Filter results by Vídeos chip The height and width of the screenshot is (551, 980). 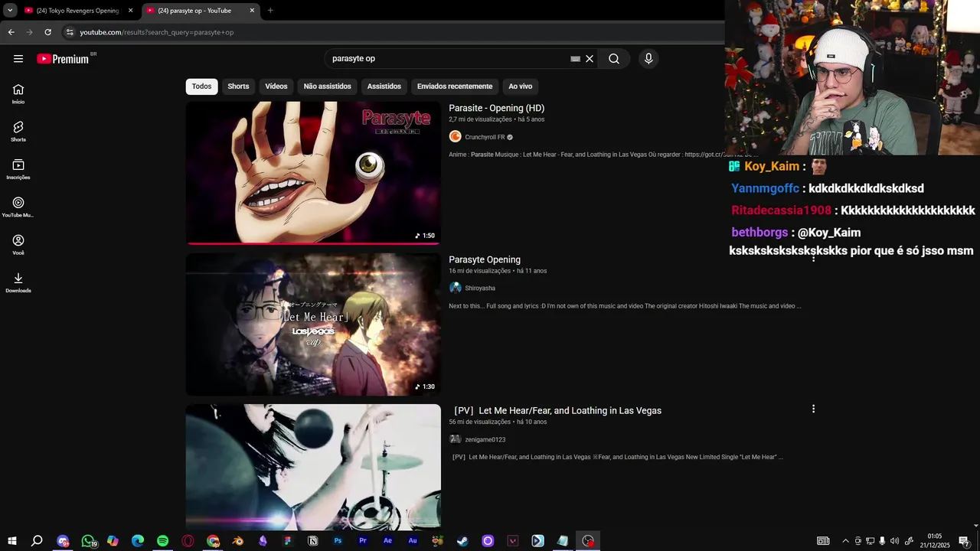[x=276, y=86]
